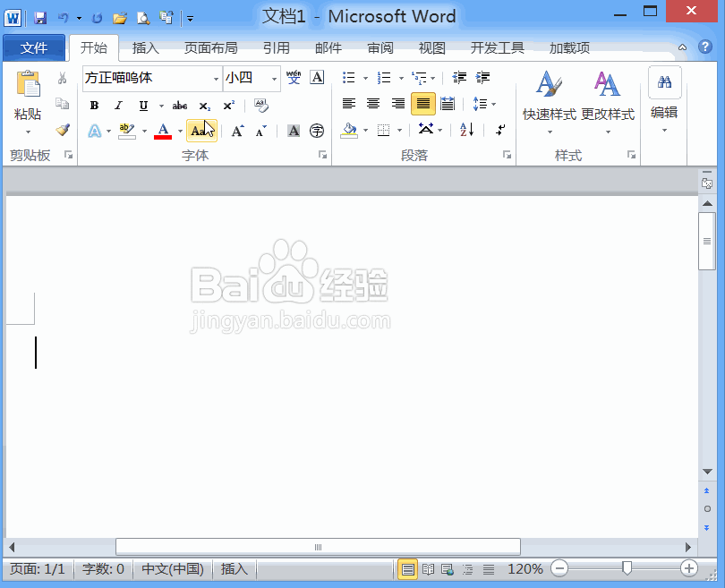725x588 pixels.
Task: Open the underline style dropdown arrow
Action: tap(161, 106)
